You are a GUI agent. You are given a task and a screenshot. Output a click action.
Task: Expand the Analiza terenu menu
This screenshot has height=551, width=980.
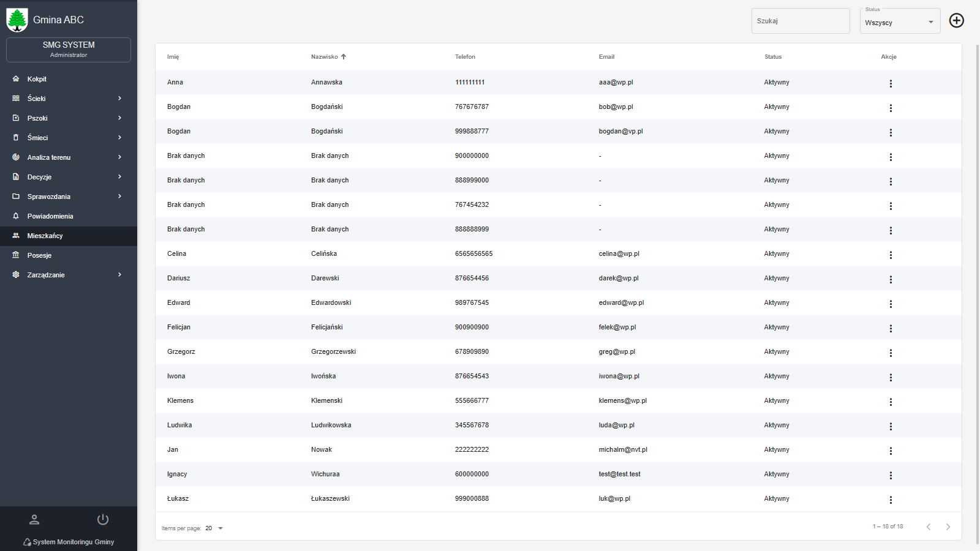(x=69, y=157)
